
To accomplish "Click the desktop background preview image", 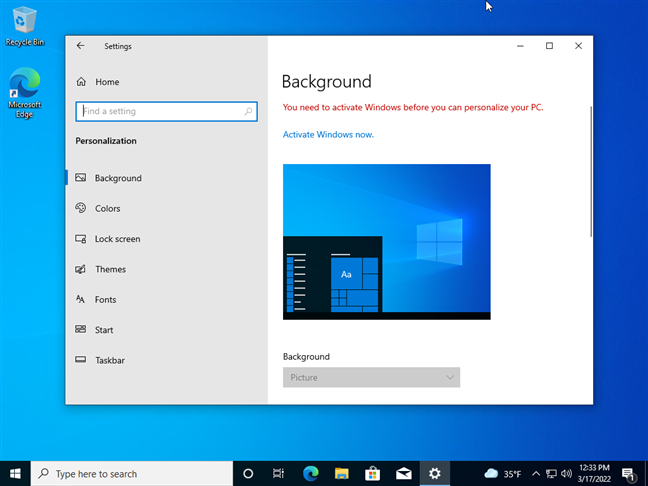I will (386, 242).
